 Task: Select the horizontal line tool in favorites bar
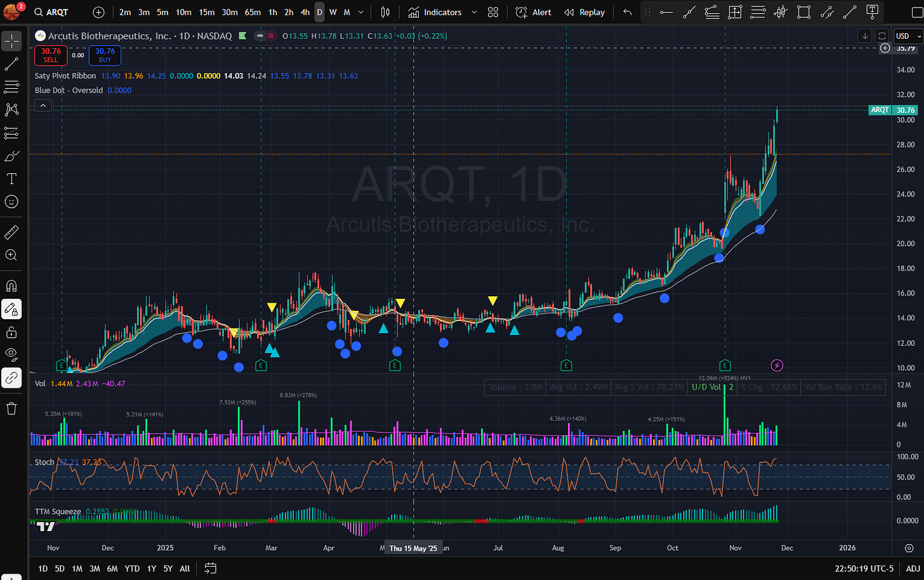point(666,12)
